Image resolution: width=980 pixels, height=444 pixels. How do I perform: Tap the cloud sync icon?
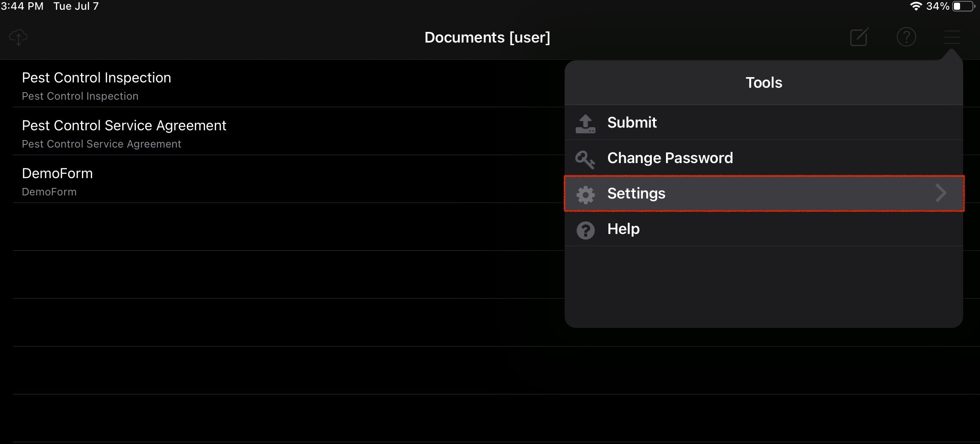pos(18,37)
